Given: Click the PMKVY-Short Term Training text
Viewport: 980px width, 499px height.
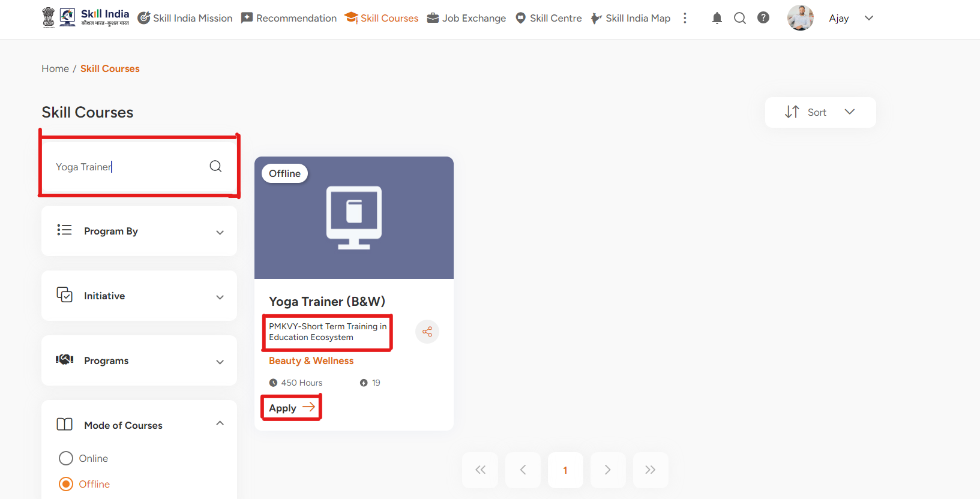Looking at the screenshot, I should click(328, 332).
